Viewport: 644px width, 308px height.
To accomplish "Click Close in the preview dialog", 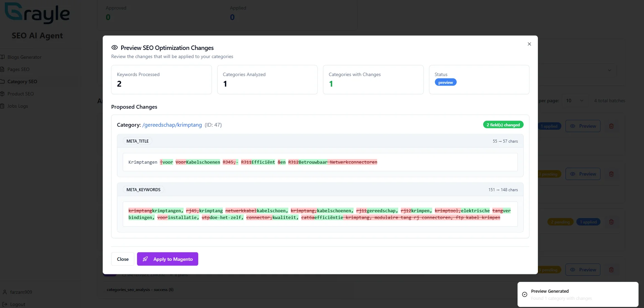I will pos(122,259).
